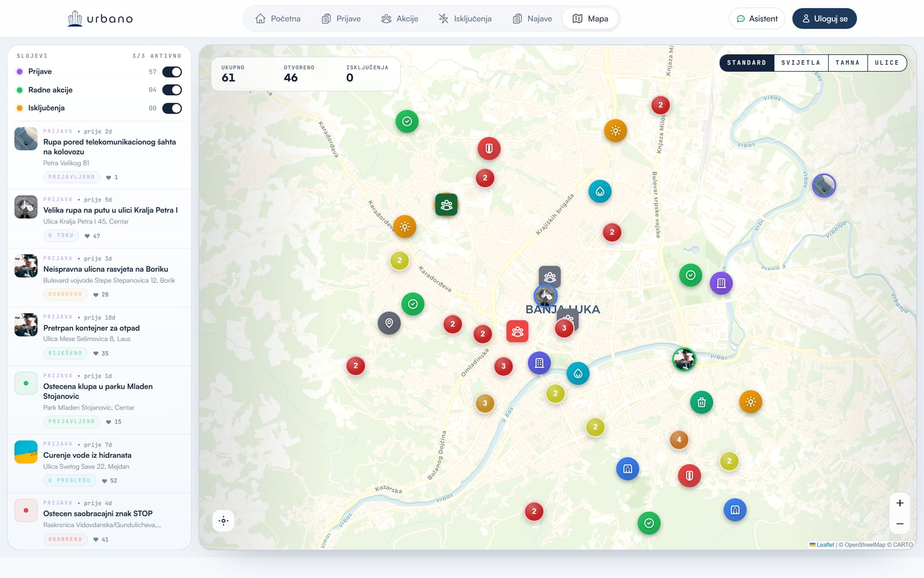
Task: Zoom in the map with plus button
Action: pos(900,503)
